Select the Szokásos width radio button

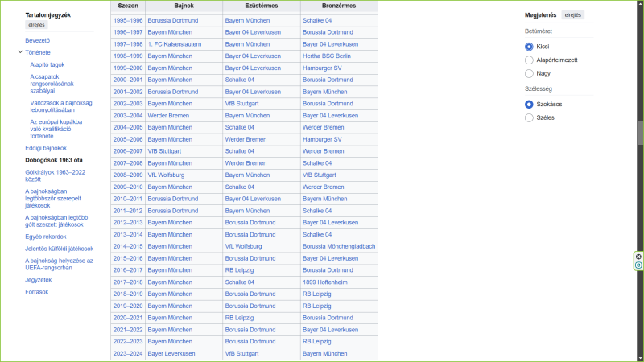pos(529,105)
